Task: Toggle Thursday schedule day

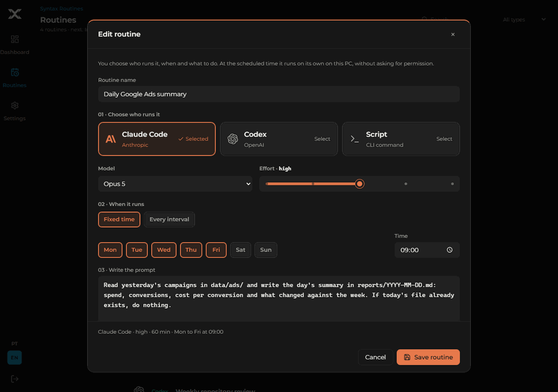Action: (191, 250)
